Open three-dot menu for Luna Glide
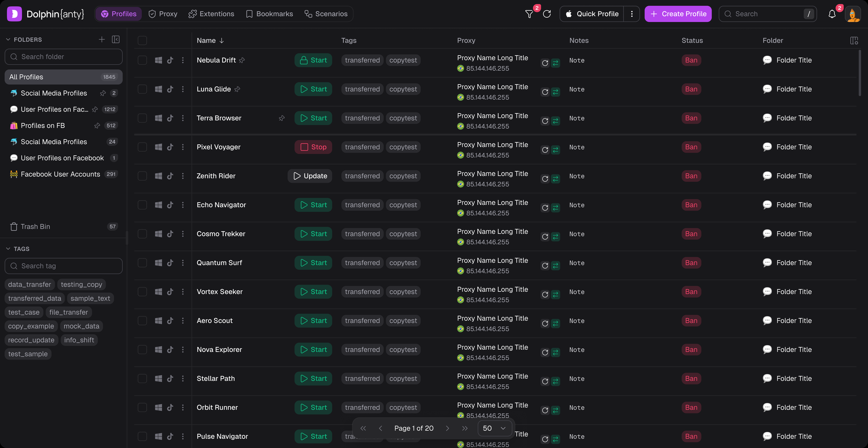This screenshot has width=868, height=448. (183, 89)
